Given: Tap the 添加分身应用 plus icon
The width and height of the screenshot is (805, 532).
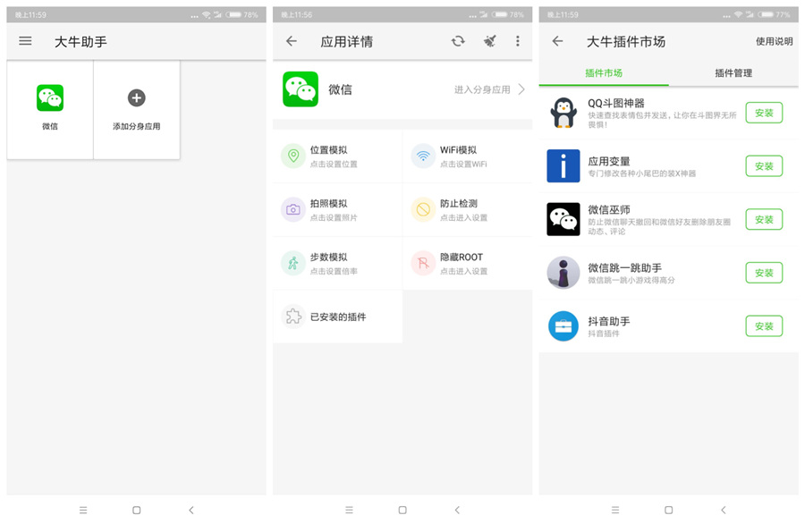Looking at the screenshot, I should pos(136,98).
